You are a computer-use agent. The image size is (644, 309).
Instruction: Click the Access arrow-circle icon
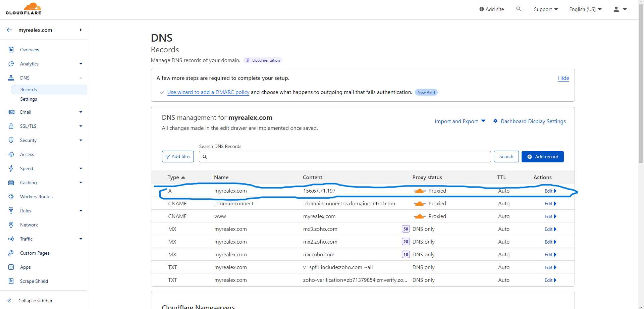pyautogui.click(x=11, y=154)
